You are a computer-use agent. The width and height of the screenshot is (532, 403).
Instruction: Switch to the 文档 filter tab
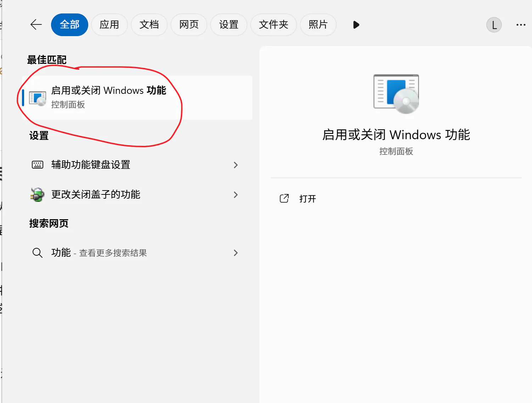[x=149, y=24]
